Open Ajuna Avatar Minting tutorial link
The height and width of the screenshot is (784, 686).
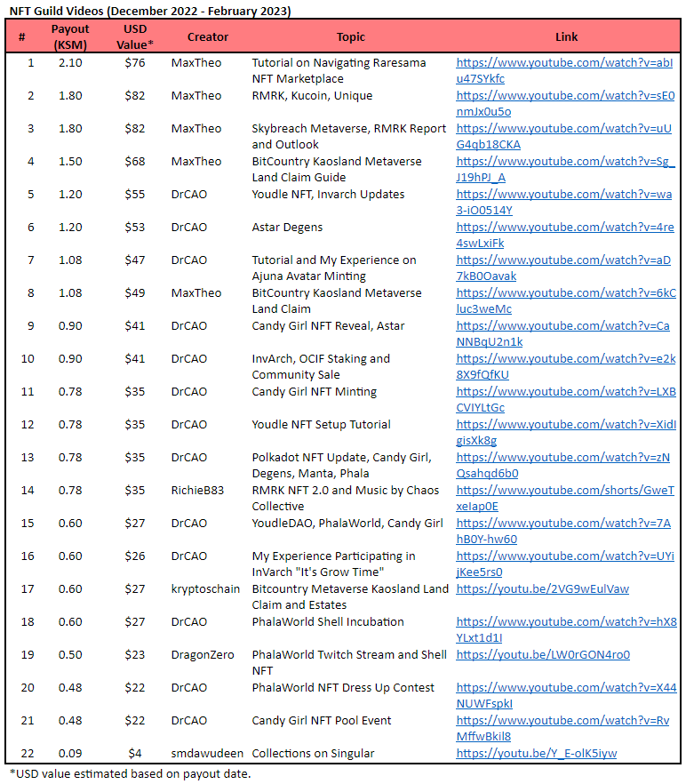563,268
